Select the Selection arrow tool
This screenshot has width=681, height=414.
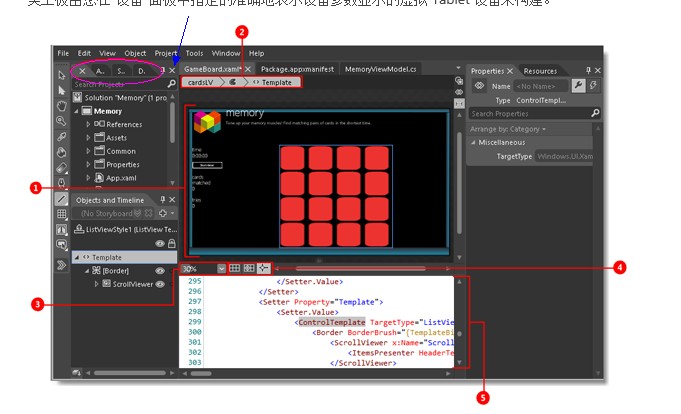61,75
